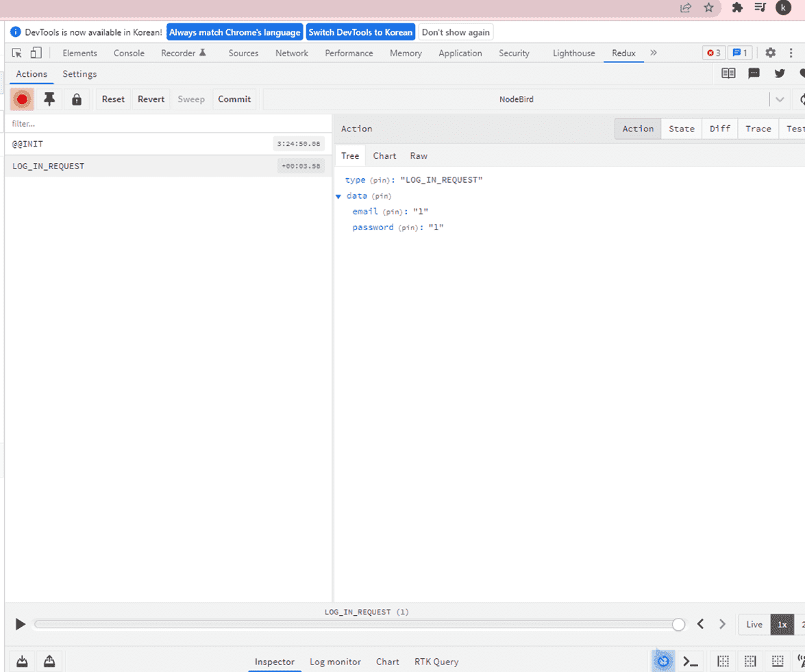The height and width of the screenshot is (672, 805).
Task: Open the feedback chat icon
Action: click(x=754, y=73)
